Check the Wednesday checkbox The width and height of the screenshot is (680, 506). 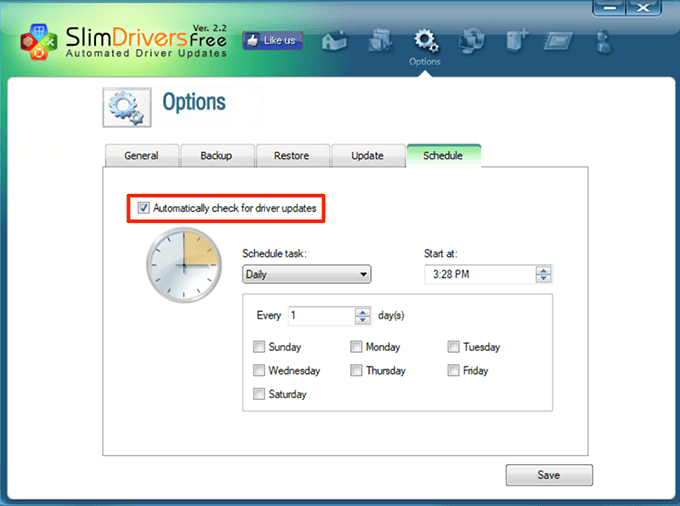coord(259,370)
